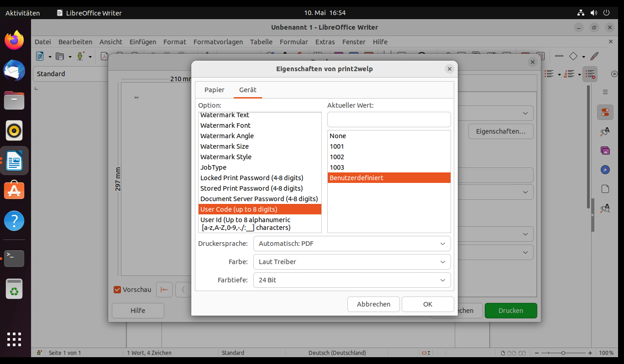
Task: Click the Aktueller Wert input field
Action: 388,119
